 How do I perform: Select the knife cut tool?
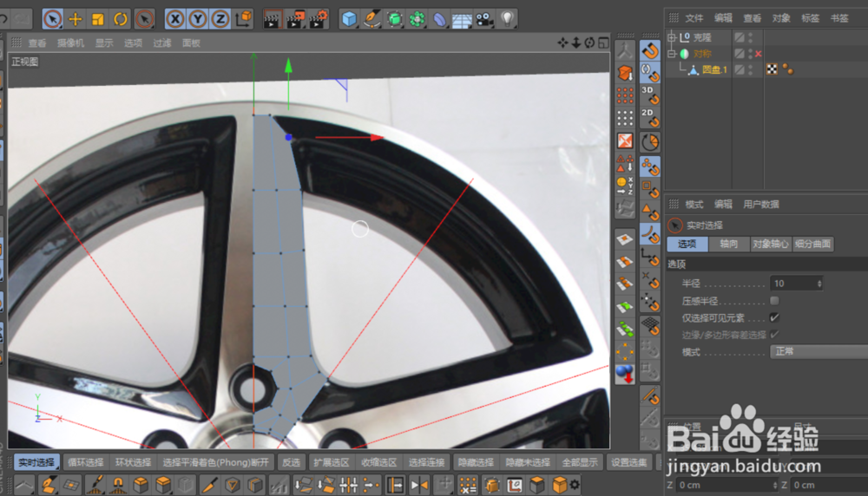208,486
